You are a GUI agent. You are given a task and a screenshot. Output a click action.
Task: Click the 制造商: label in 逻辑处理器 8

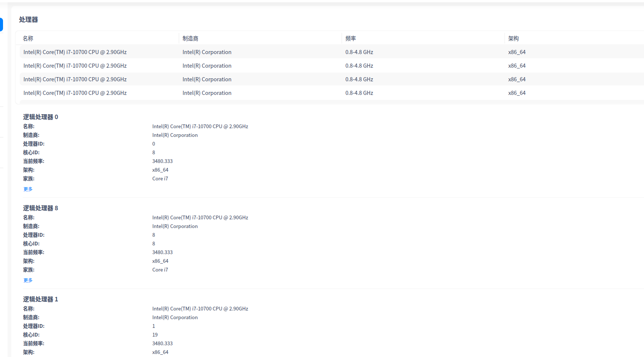[x=31, y=226]
